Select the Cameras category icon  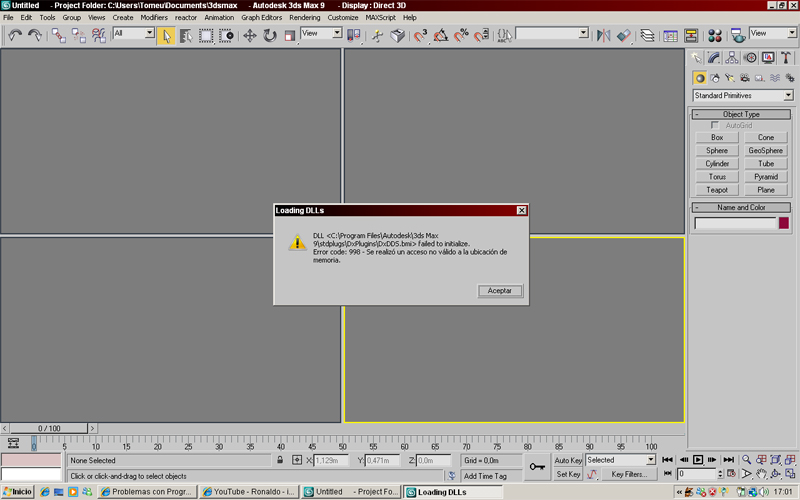click(745, 78)
